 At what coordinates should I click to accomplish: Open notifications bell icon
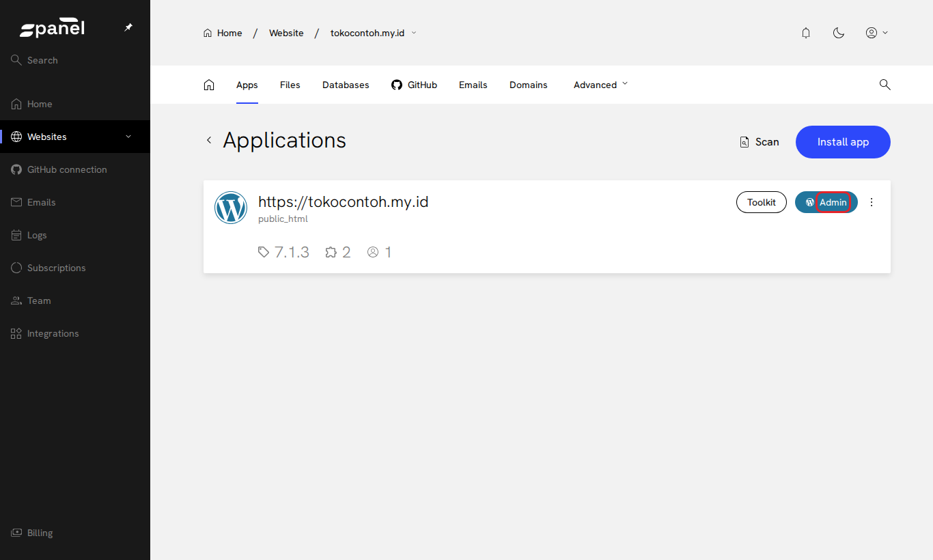(x=806, y=33)
